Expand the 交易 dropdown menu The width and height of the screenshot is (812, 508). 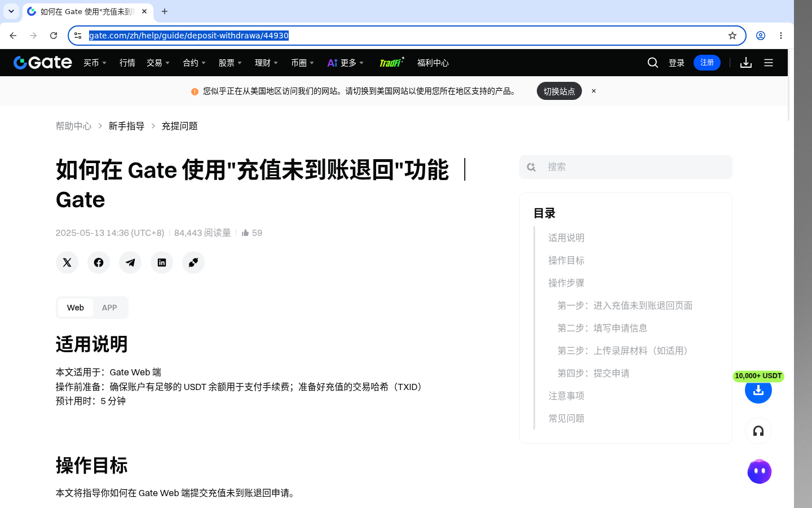(158, 63)
